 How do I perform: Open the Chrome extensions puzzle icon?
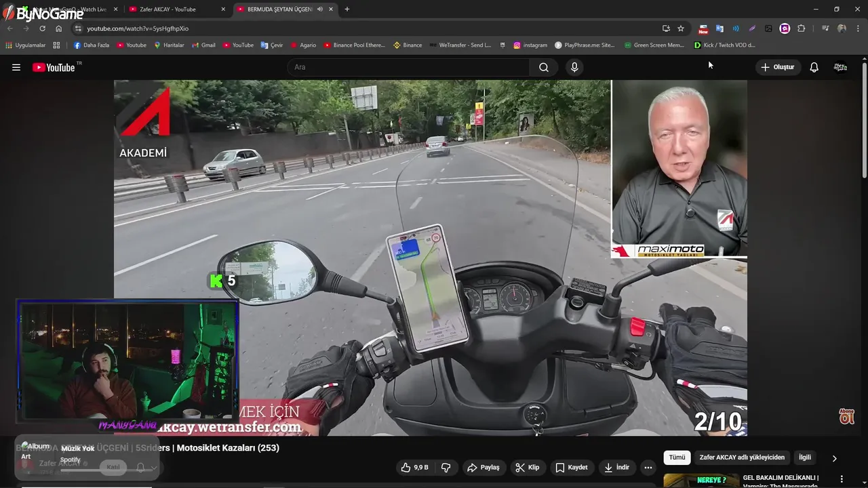pyautogui.click(x=802, y=28)
